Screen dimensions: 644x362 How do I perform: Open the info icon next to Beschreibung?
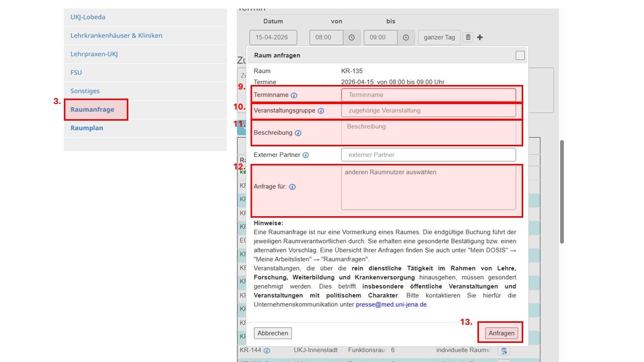point(298,133)
